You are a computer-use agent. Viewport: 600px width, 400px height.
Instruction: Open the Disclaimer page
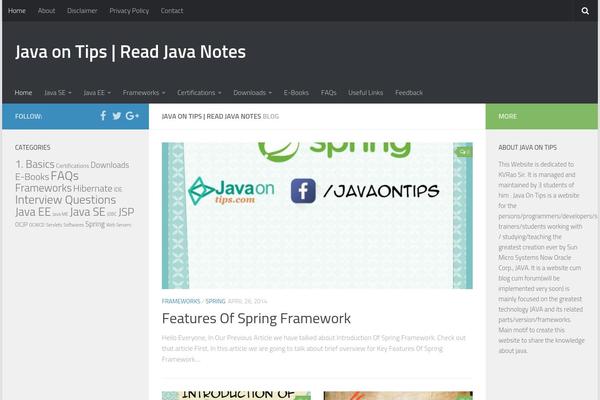[x=82, y=11]
